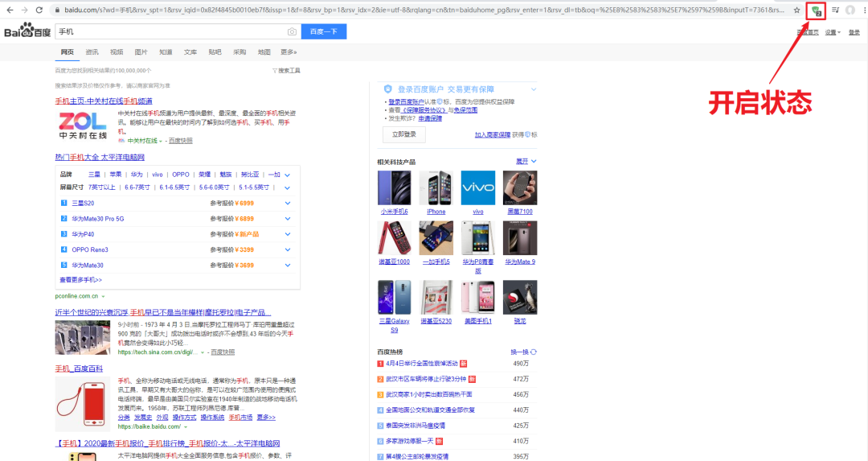This screenshot has height=461, width=868.
Task: Open the 手机主页-中关村在线手机频道 result
Action: 104,101
